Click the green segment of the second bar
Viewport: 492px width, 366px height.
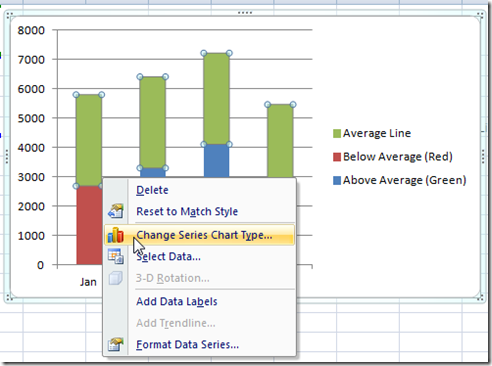click(153, 122)
